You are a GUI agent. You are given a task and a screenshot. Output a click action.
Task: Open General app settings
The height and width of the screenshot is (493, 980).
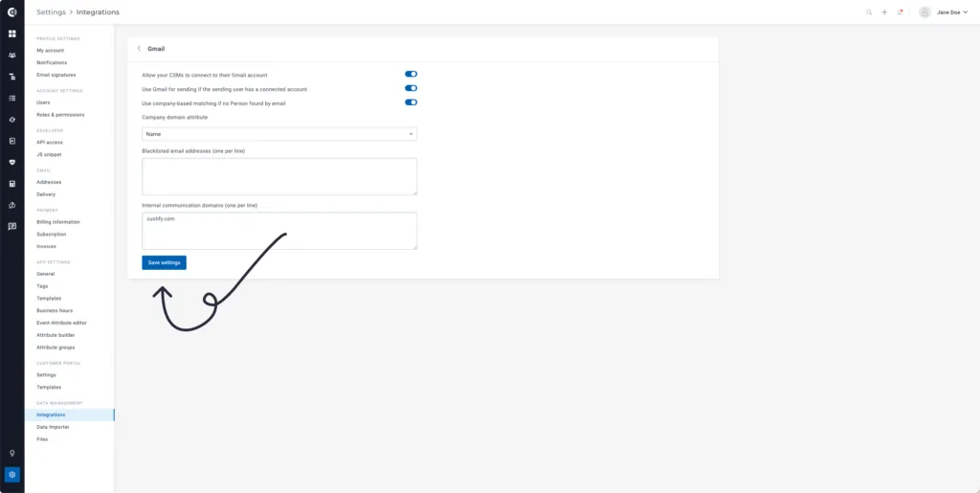pos(46,274)
